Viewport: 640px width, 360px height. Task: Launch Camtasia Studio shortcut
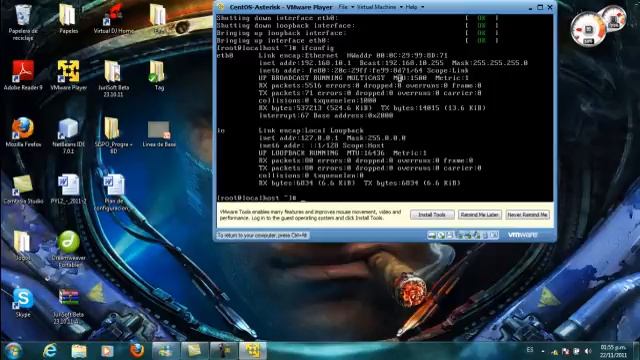(23, 192)
